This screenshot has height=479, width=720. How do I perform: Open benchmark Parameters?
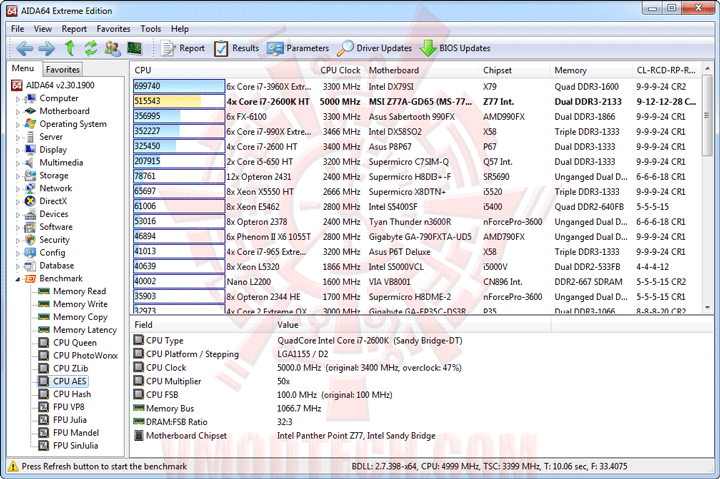(x=298, y=48)
